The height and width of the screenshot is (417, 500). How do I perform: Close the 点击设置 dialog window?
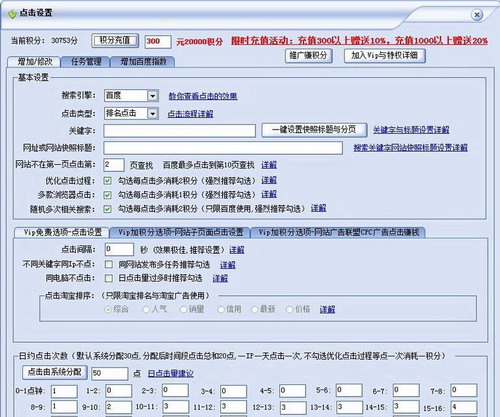pos(477,15)
